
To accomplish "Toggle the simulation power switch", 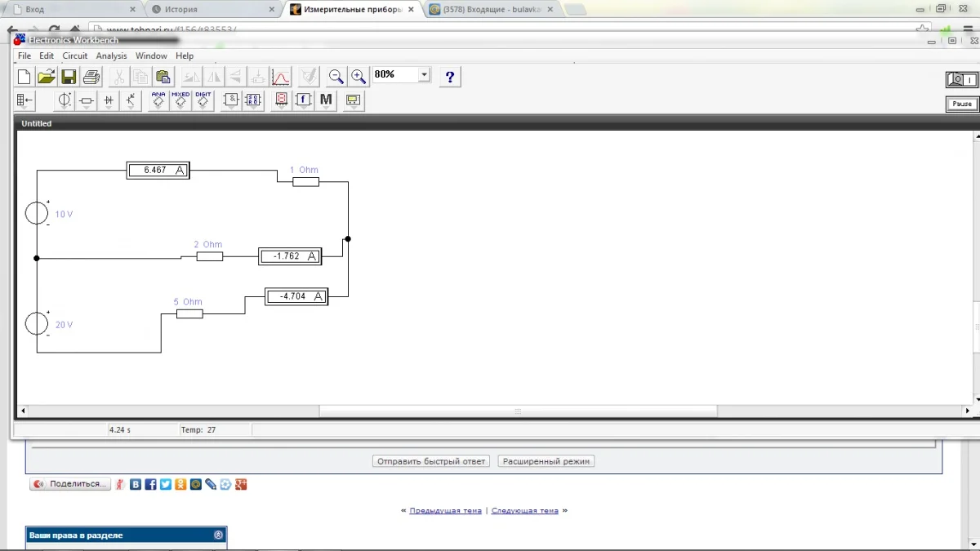I will coord(962,80).
